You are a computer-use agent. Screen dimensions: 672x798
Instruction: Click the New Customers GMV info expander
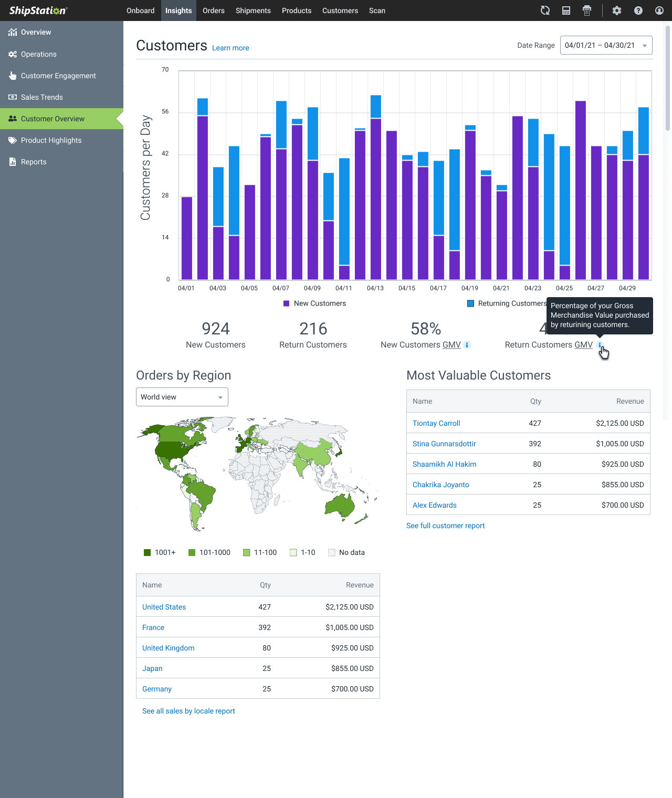coord(467,345)
